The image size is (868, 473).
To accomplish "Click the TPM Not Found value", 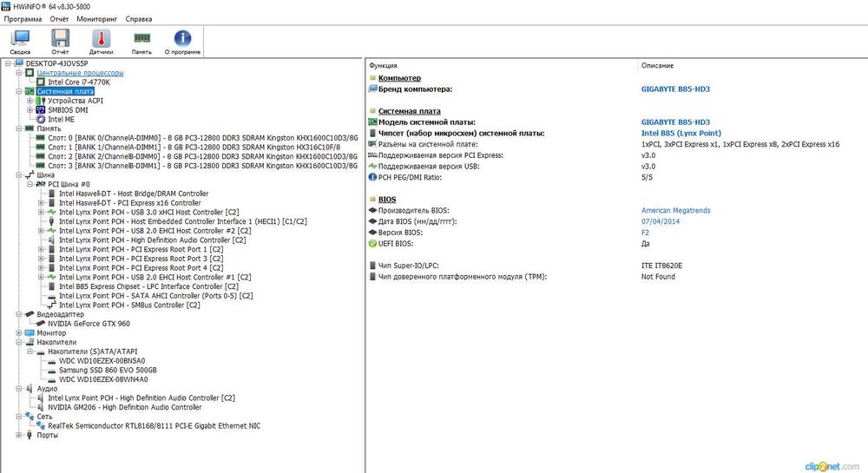I will pyautogui.click(x=658, y=277).
